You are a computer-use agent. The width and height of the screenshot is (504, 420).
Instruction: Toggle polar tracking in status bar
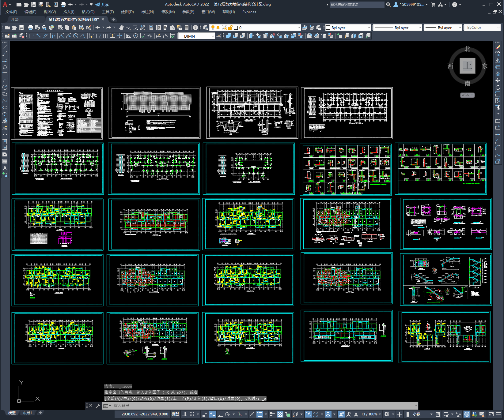pos(227,414)
